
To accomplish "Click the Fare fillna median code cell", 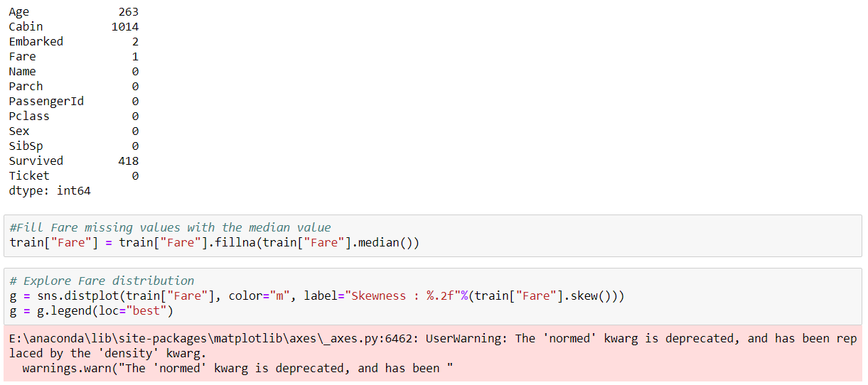I will pyautogui.click(x=433, y=236).
